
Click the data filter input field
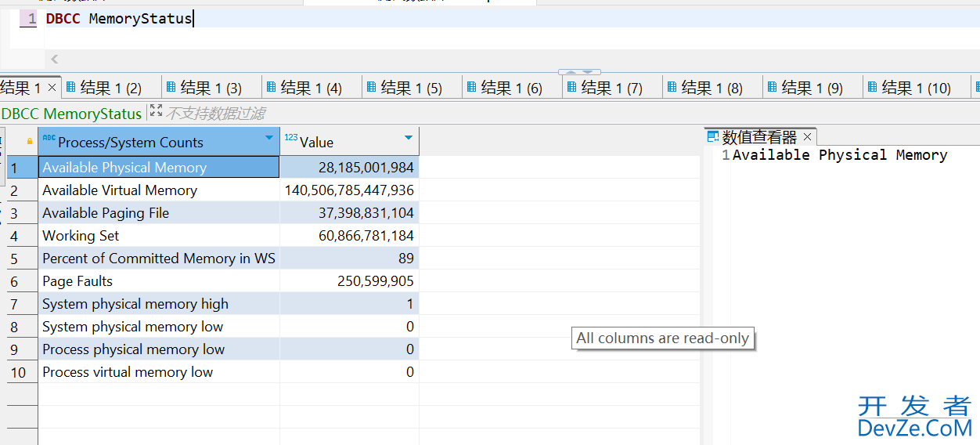pyautogui.click(x=216, y=114)
